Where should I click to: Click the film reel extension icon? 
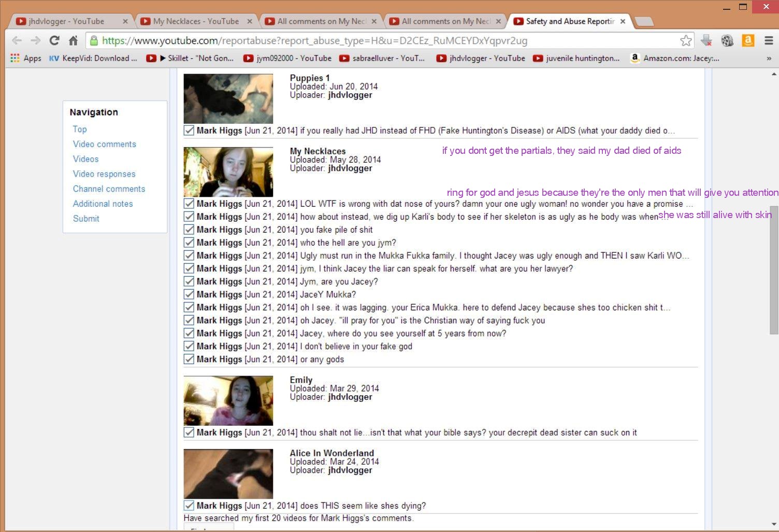(x=727, y=40)
